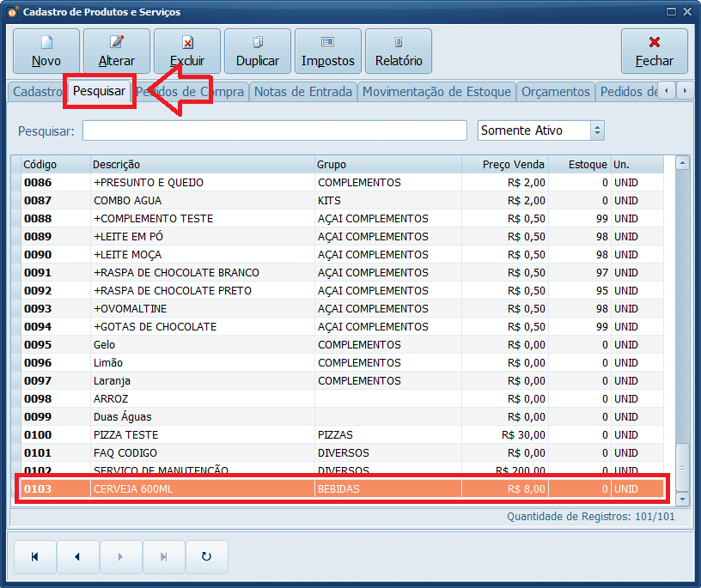Open the Somente Ativo filter dropdown
This screenshot has height=588, width=701.
click(596, 130)
